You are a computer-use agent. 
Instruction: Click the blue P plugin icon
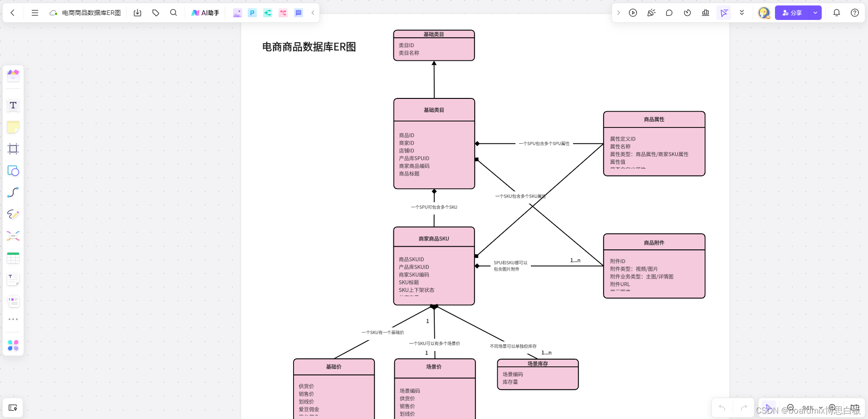click(252, 13)
